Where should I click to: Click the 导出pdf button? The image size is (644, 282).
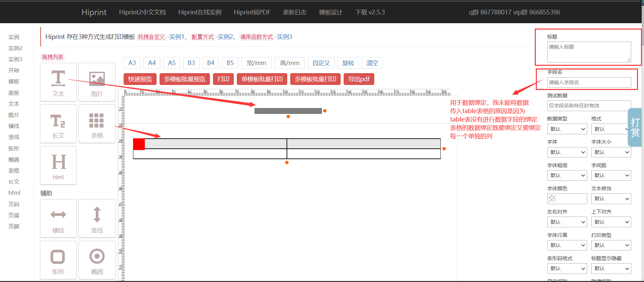[x=359, y=79]
